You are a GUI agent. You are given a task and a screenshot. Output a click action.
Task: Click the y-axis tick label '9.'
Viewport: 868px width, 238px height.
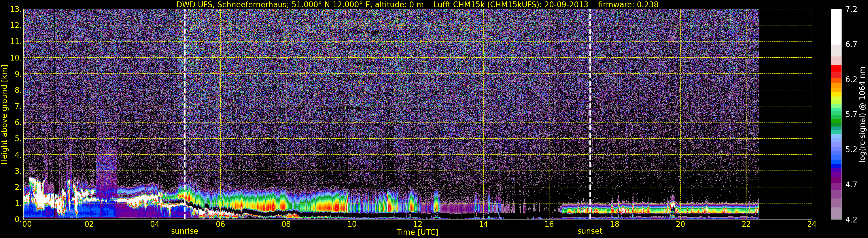pos(18,74)
